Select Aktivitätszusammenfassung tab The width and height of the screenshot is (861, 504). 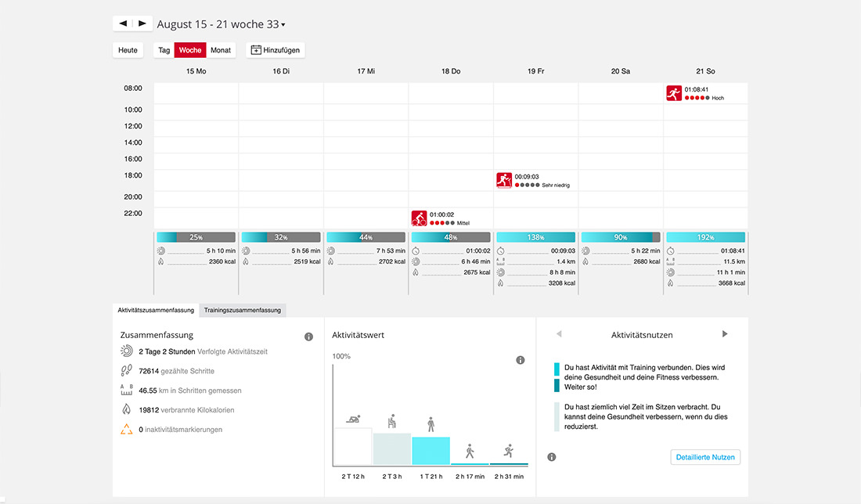click(156, 310)
